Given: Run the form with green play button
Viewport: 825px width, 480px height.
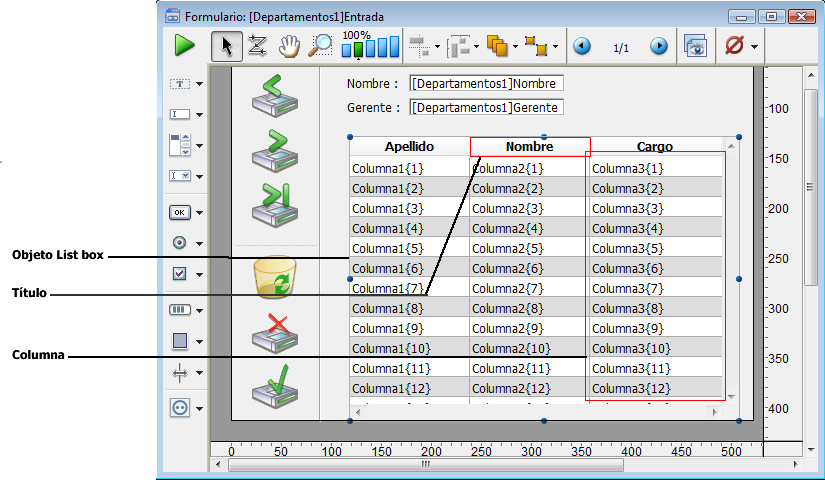Looking at the screenshot, I should tap(184, 46).
